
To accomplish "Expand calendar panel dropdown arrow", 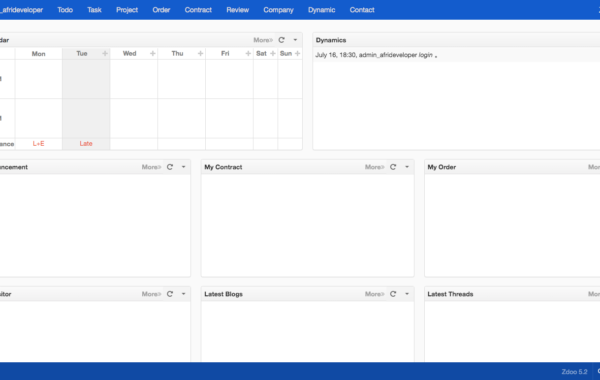I will coord(295,40).
